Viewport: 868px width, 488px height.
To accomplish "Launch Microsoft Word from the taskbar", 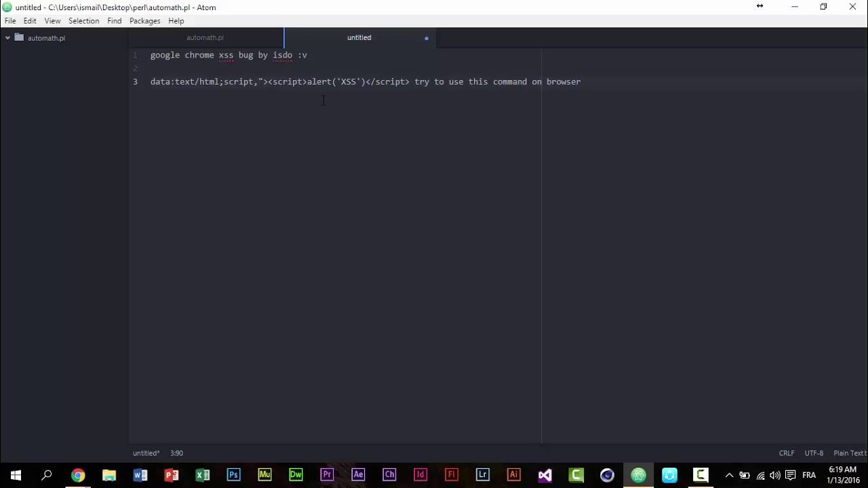I will [140, 475].
